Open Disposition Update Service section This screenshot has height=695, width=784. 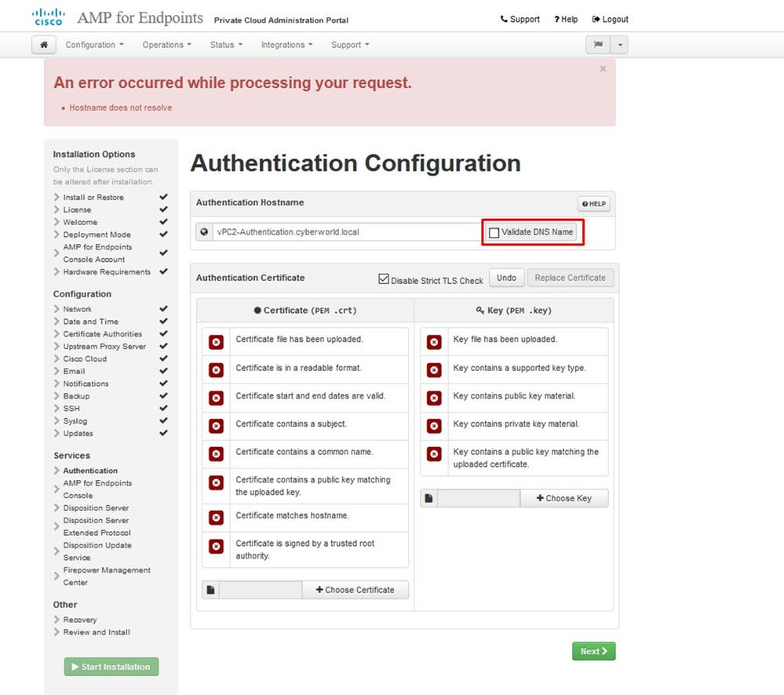[x=97, y=551]
